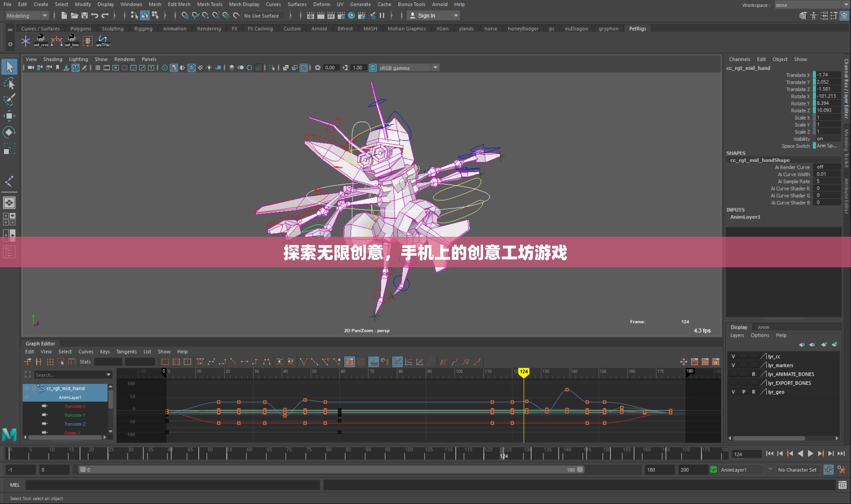Viewport: 851px width, 504px height.
Task: Click the spline tangents icon in Graph Editor
Action: point(211,362)
